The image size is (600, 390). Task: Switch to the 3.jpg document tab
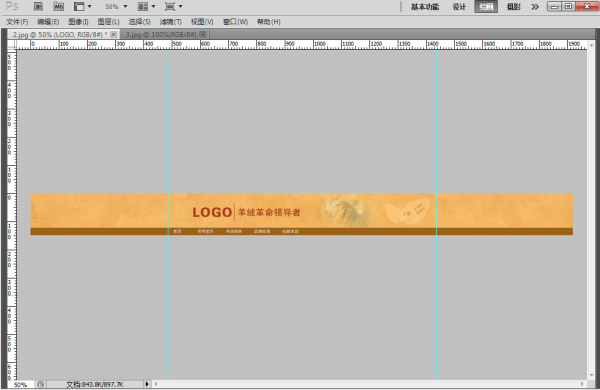pos(161,34)
